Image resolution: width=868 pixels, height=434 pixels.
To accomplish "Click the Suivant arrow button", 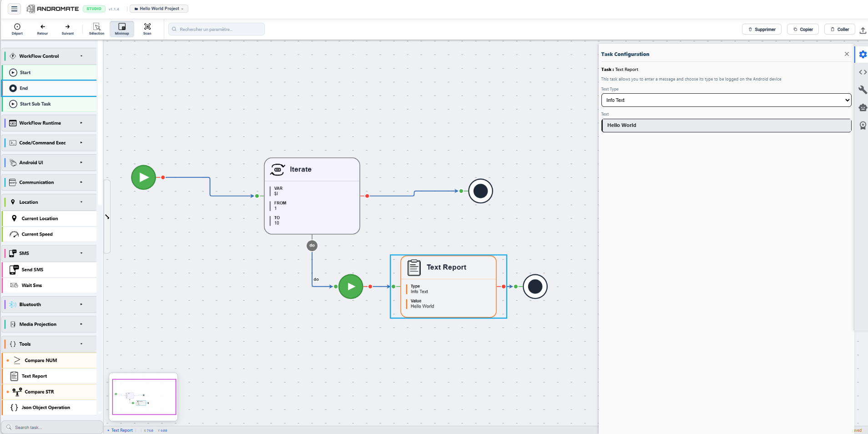I will 67,29.
